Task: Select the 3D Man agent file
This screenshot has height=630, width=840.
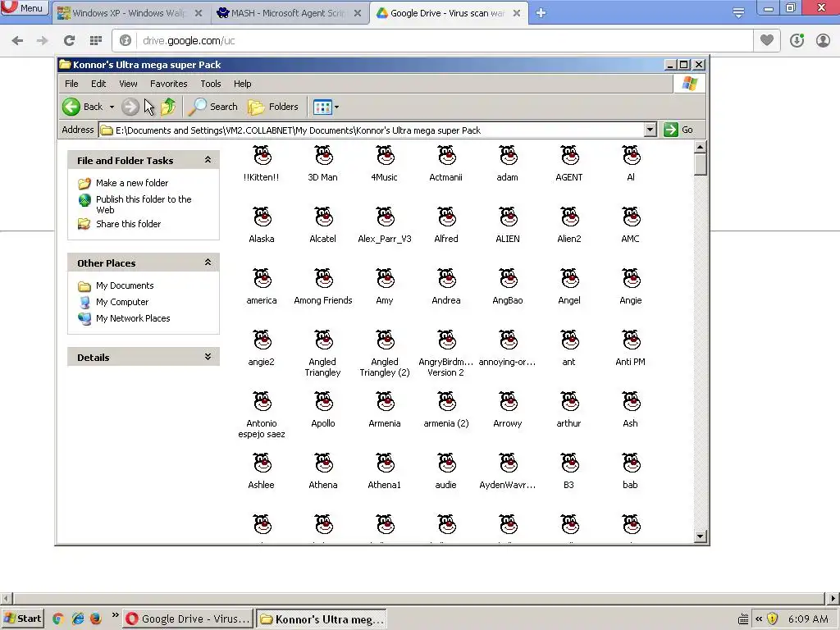Action: pos(323,156)
